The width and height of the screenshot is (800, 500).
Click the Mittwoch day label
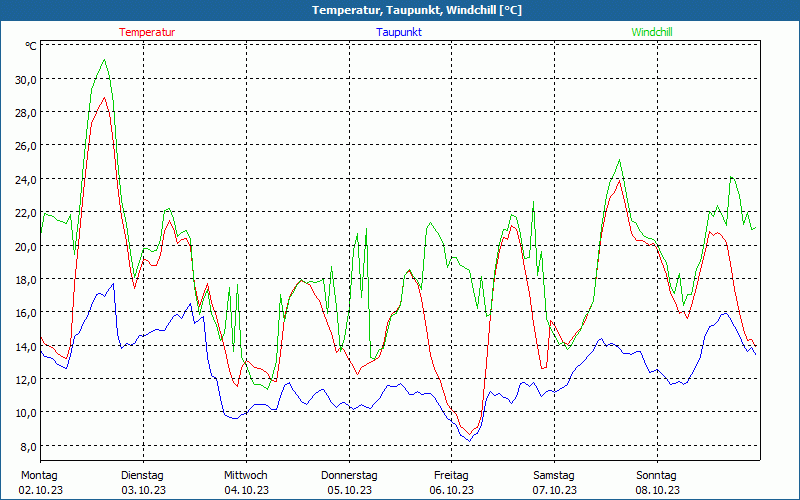pyautogui.click(x=246, y=476)
